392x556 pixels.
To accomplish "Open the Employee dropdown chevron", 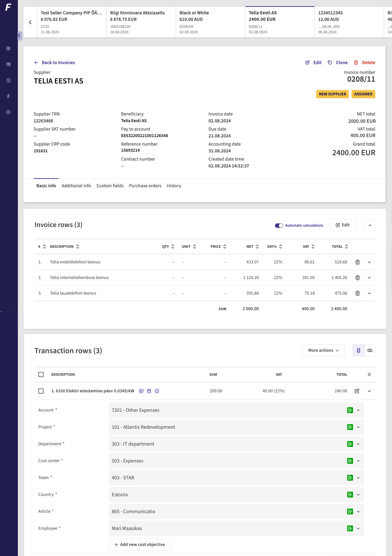I will (x=358, y=528).
